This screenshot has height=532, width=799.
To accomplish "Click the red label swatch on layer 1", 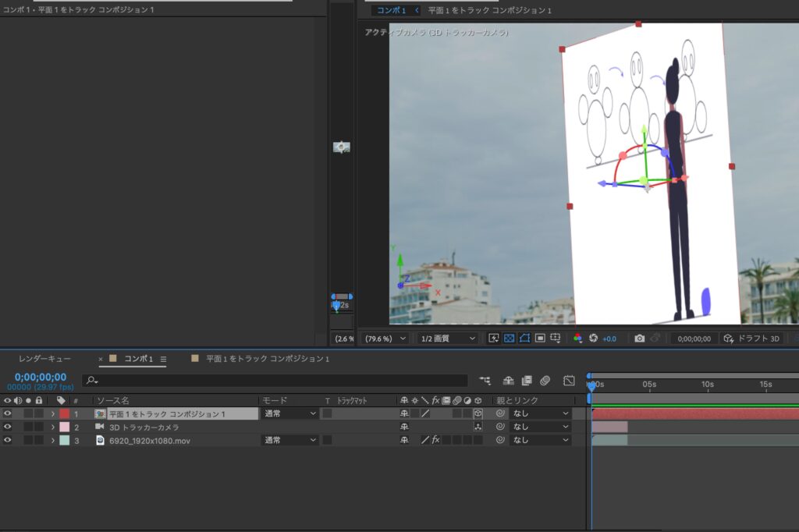I will (x=65, y=413).
